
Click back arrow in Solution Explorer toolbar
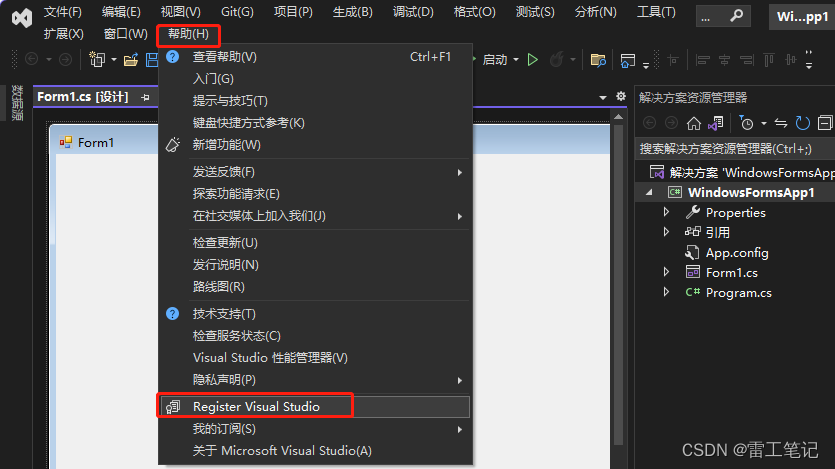coord(649,123)
